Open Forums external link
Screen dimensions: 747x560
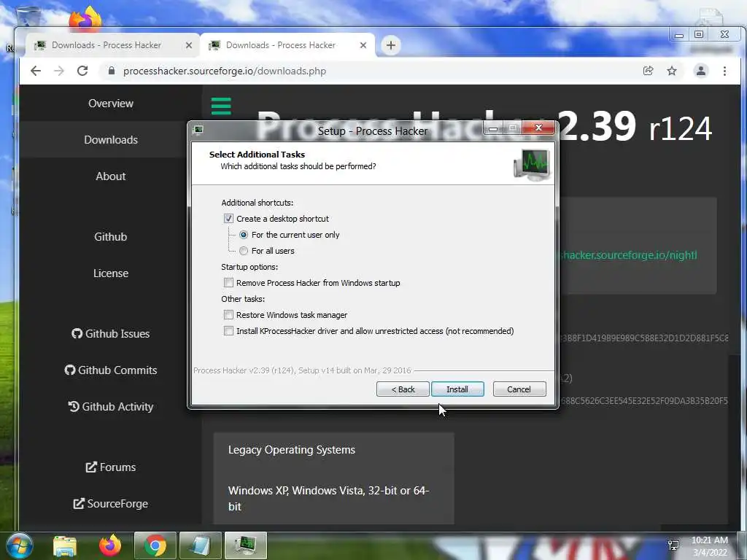(x=111, y=467)
